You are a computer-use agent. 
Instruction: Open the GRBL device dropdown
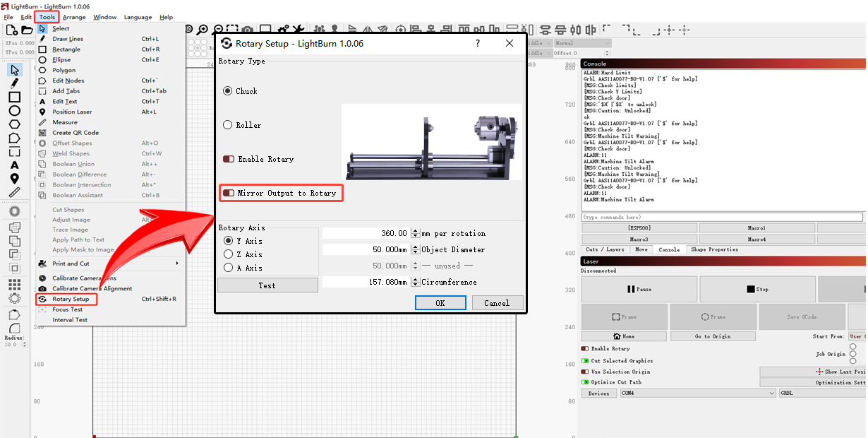[x=823, y=393]
